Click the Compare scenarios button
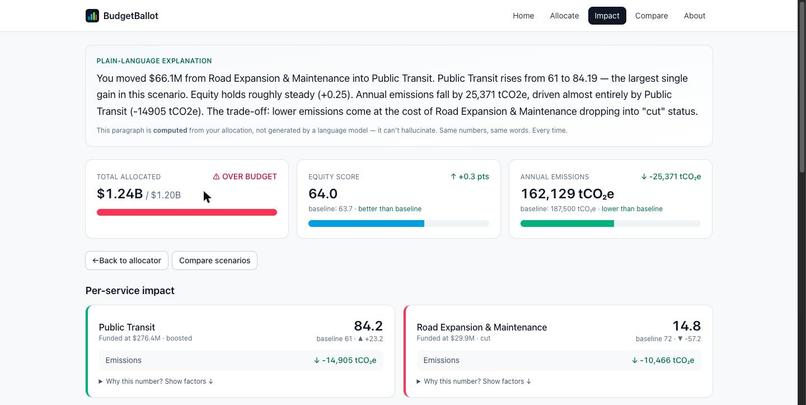The width and height of the screenshot is (806, 405). [214, 261]
